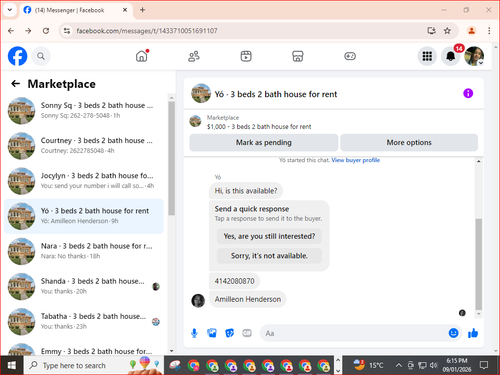Send quick reply Yes, are you still interested?

click(269, 236)
